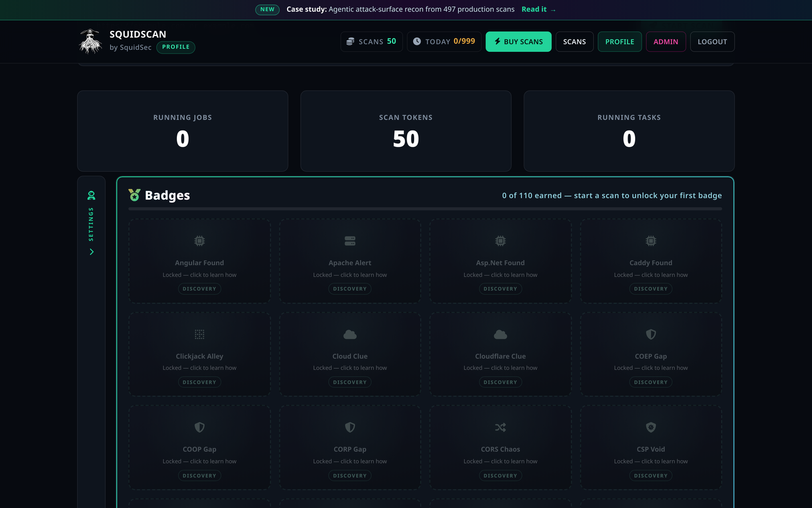Image resolution: width=812 pixels, height=508 pixels.
Task: Click the Discovery tag on CSP Void
Action: [651, 475]
